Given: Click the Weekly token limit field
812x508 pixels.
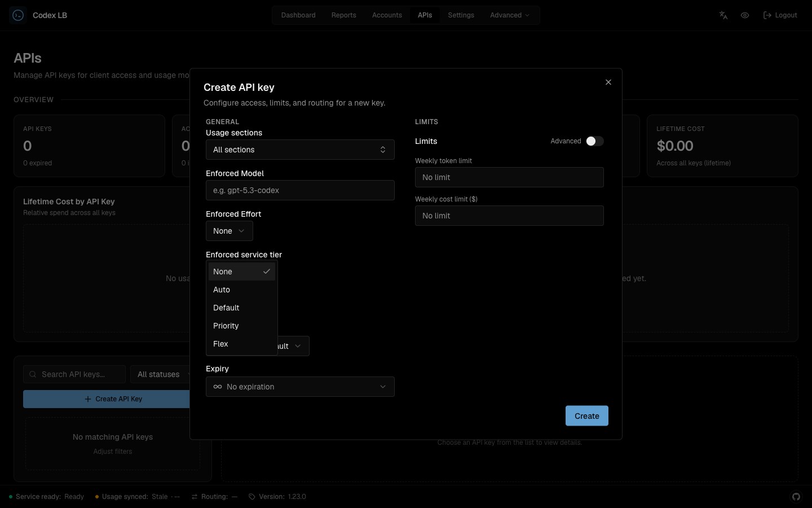Looking at the screenshot, I should pyautogui.click(x=509, y=177).
